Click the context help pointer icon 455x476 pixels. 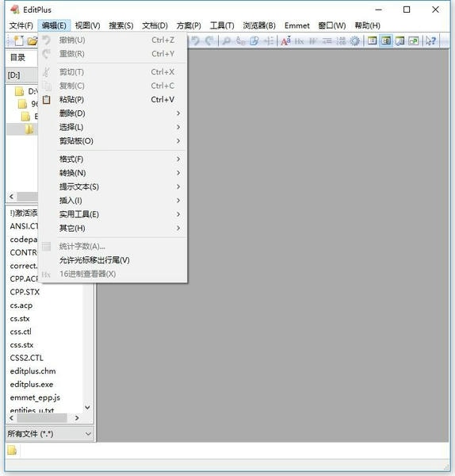pos(430,40)
